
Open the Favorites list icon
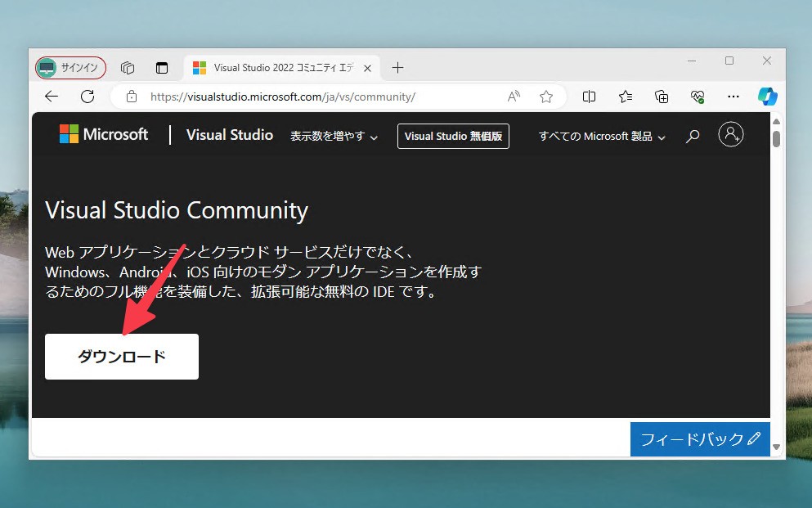pos(625,97)
